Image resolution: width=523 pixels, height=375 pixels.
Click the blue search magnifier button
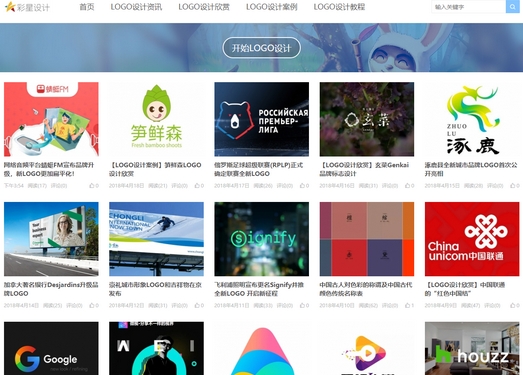point(512,7)
